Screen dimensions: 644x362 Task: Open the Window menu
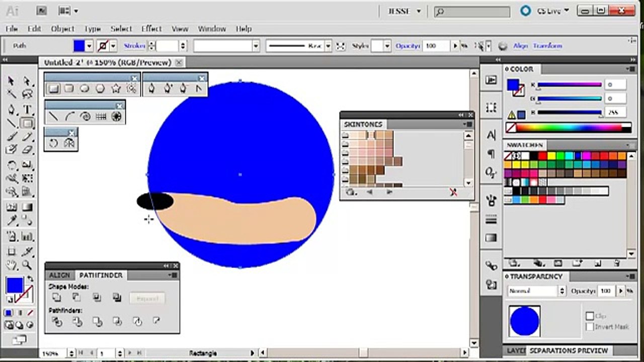(212, 29)
